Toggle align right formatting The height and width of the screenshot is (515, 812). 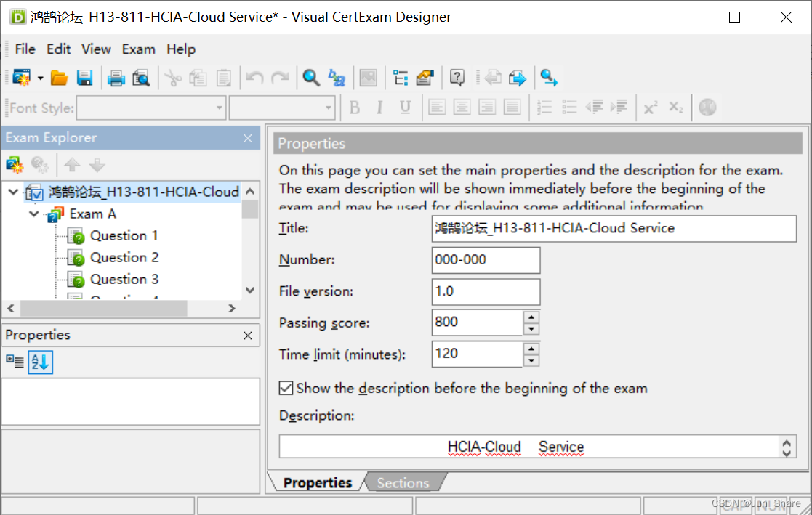point(487,108)
